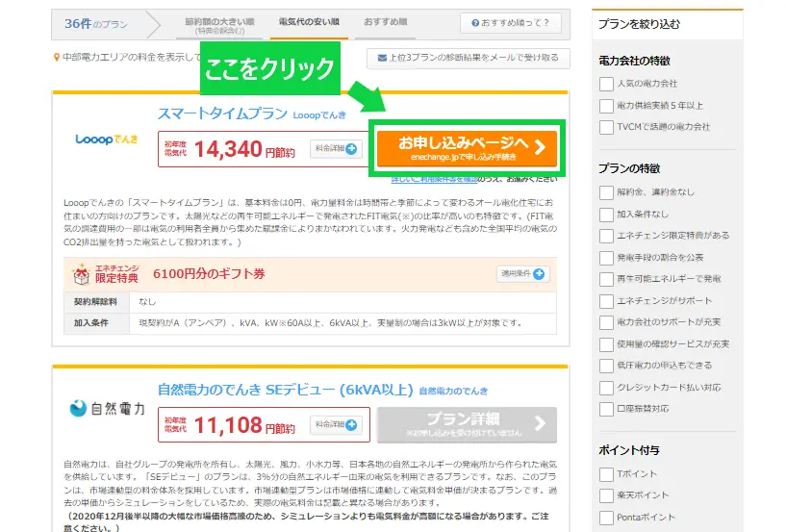
Task: Select 再生可能エネルギーで発電 checkbox
Action: (606, 279)
